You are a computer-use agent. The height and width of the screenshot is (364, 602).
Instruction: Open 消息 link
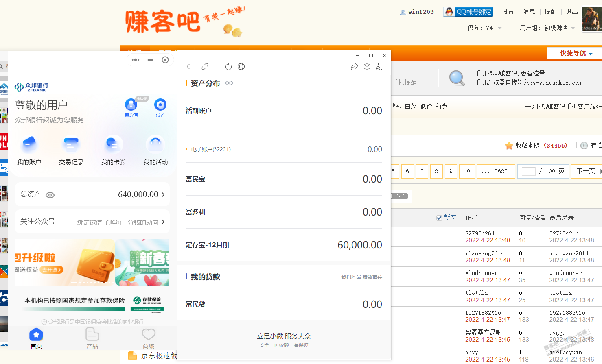[529, 12]
